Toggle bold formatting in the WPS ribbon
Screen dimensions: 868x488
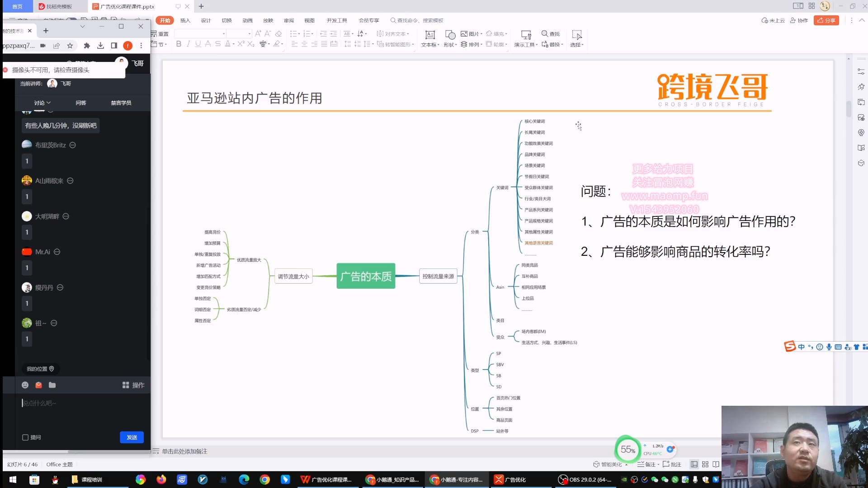[x=179, y=44]
